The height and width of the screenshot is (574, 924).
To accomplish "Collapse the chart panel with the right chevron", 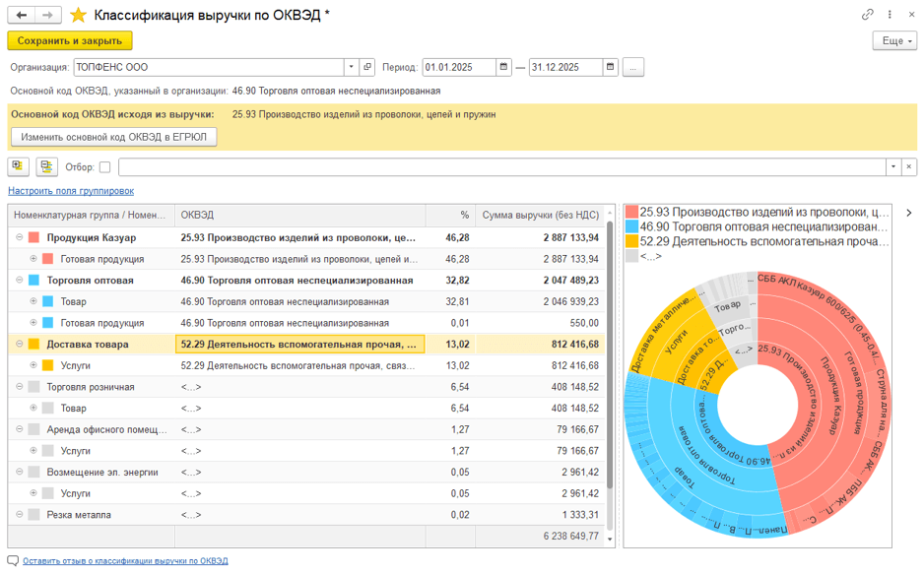I will tap(908, 213).
